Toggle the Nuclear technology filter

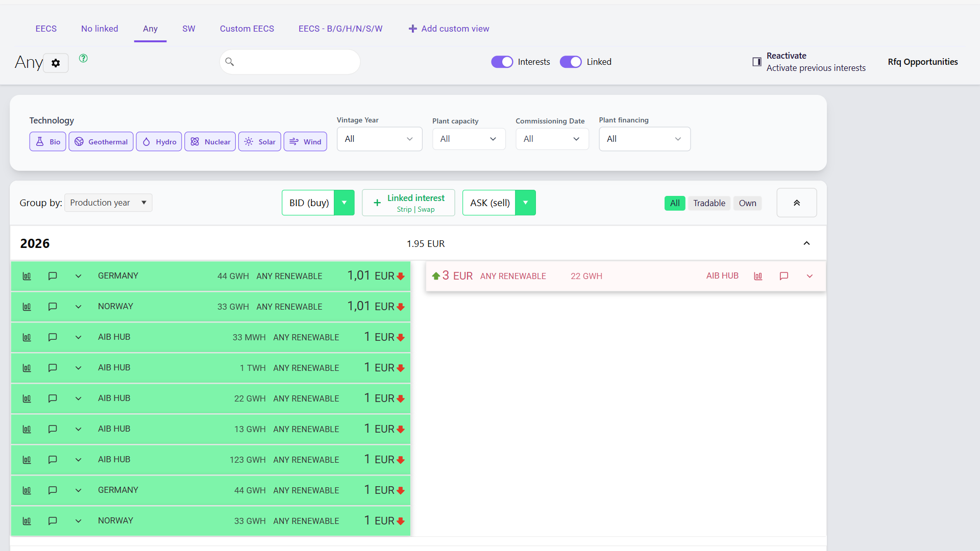point(210,142)
